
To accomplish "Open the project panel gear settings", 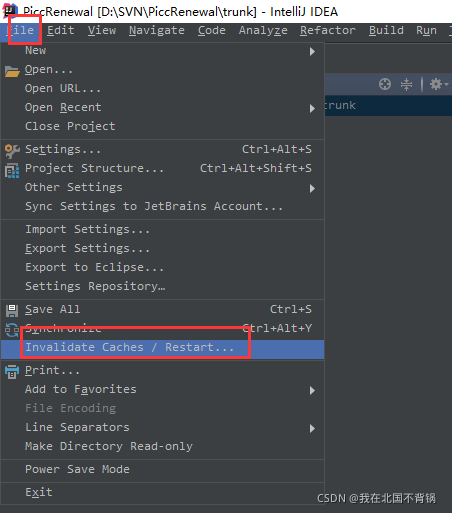I will [x=439, y=84].
